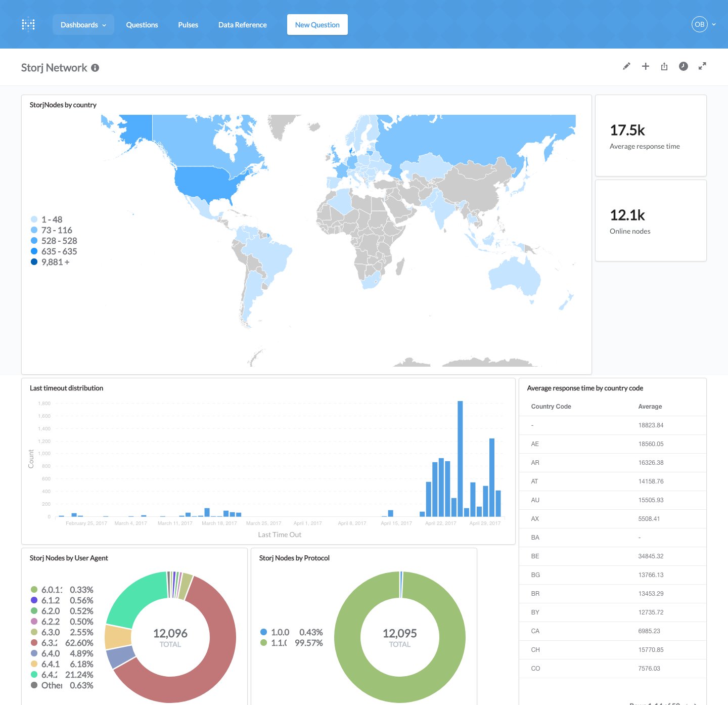Click the tallest bar in timeout chart
Viewport: 728px width, 705px height.
pyautogui.click(x=460, y=458)
